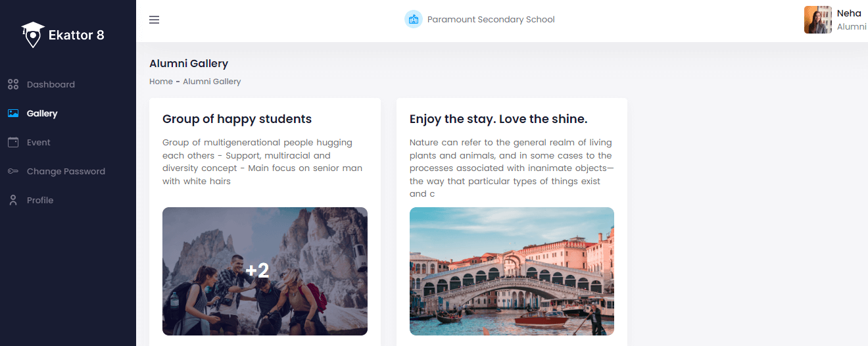Click the school badge icon in header

pyautogui.click(x=414, y=19)
